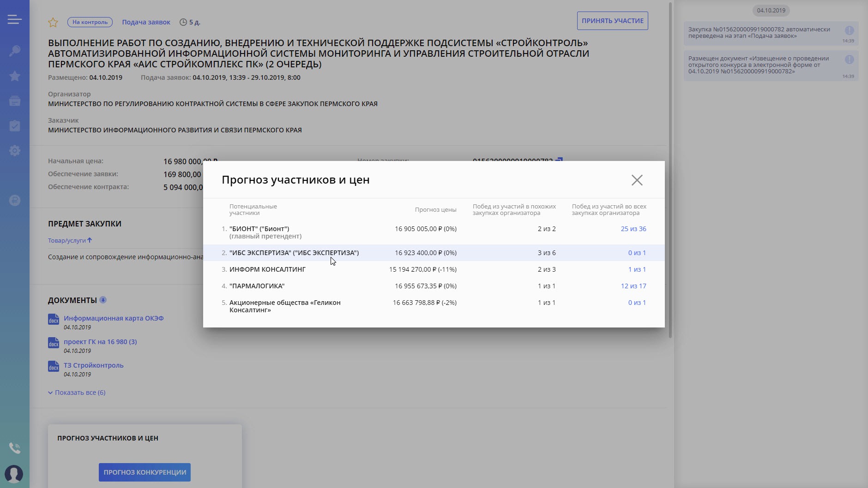868x488 pixels.
Task: Click the customer МИНИСТЕРСТВО ИНФОРМАЦИОННОГО РАЗВИТИЯ name
Action: click(175, 130)
